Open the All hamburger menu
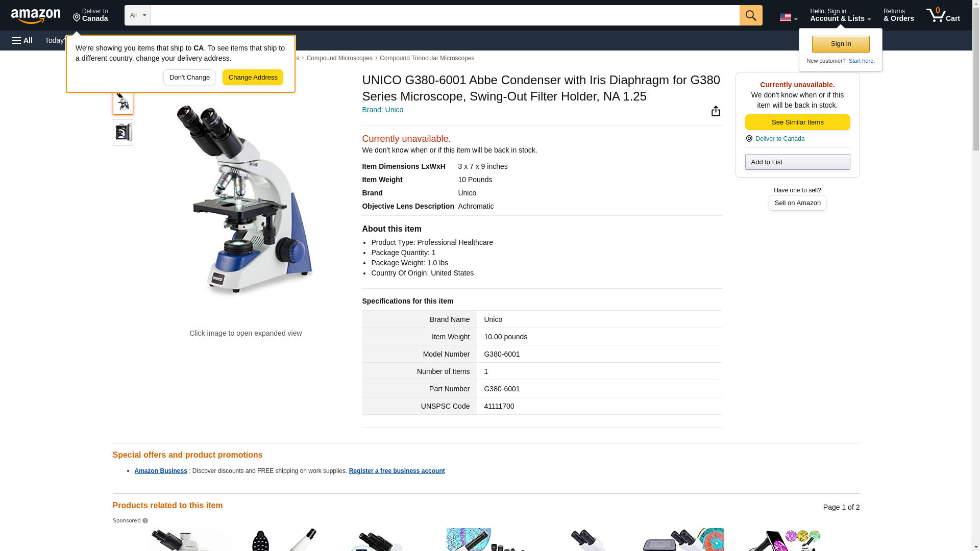 pyautogui.click(x=22, y=40)
